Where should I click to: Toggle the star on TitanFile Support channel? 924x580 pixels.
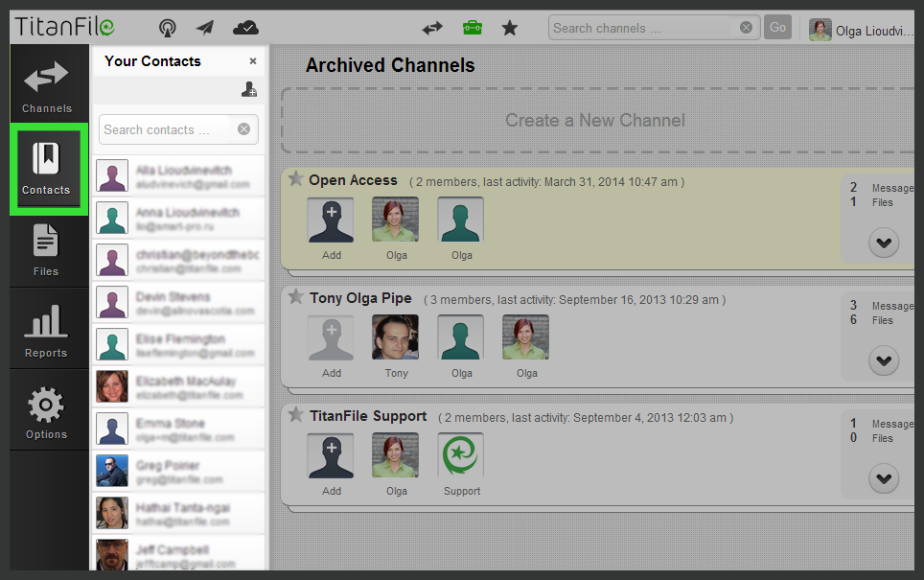click(296, 416)
